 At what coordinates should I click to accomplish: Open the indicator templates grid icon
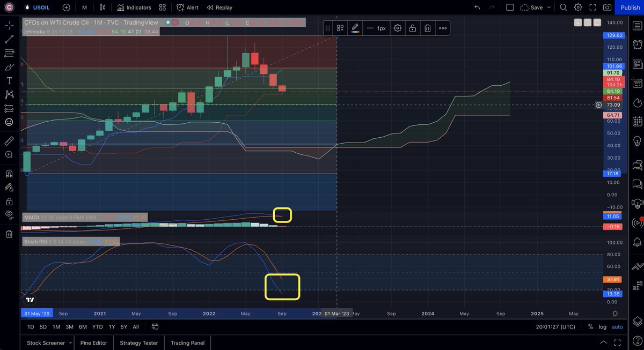coord(162,8)
